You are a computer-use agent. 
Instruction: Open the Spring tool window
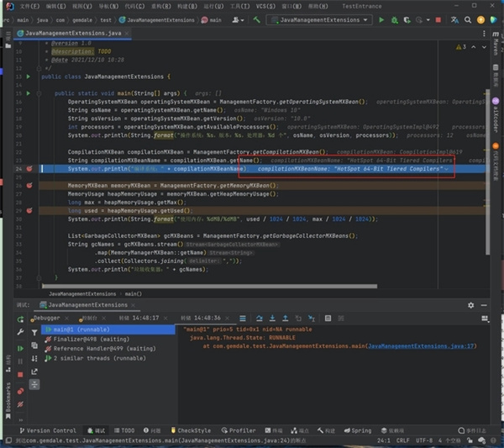358,430
